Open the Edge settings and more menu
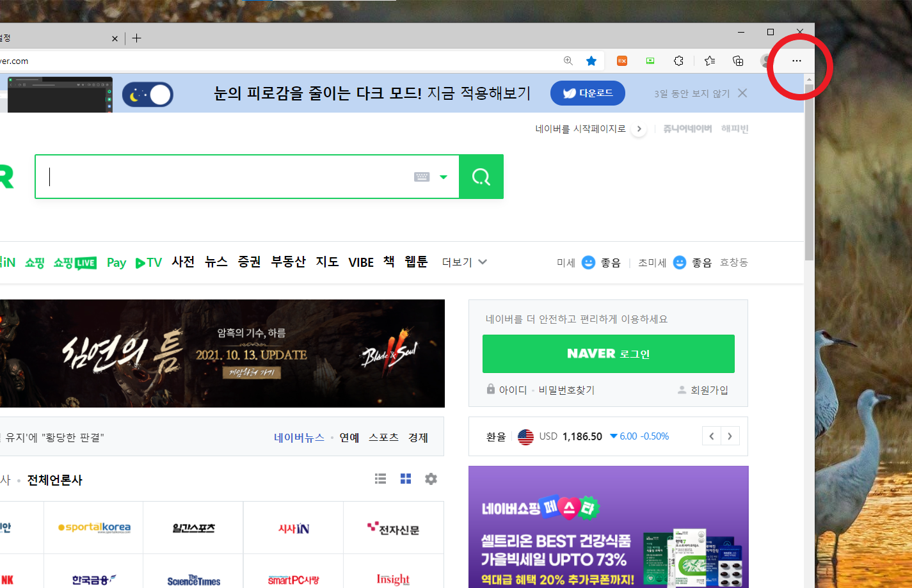 point(796,61)
